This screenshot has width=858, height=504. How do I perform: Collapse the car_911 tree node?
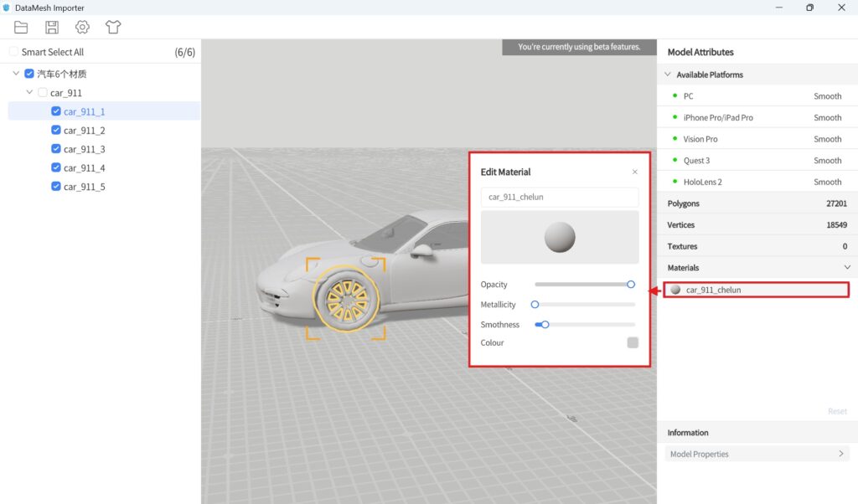click(x=30, y=92)
